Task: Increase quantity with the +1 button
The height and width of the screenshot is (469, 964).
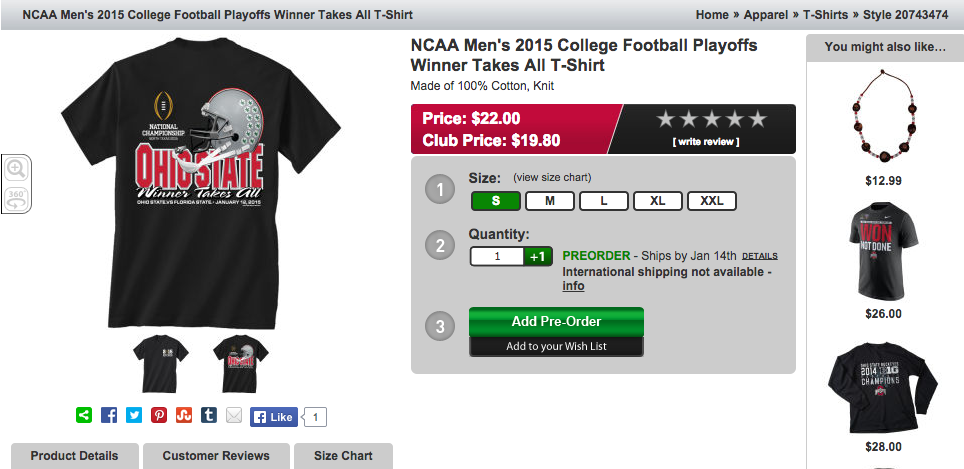Action: [x=538, y=256]
